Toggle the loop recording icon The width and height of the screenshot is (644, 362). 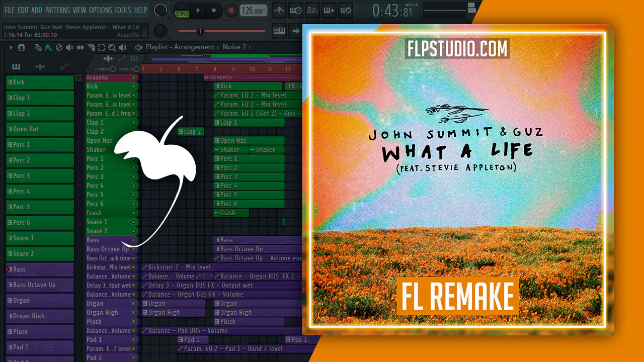click(x=346, y=10)
